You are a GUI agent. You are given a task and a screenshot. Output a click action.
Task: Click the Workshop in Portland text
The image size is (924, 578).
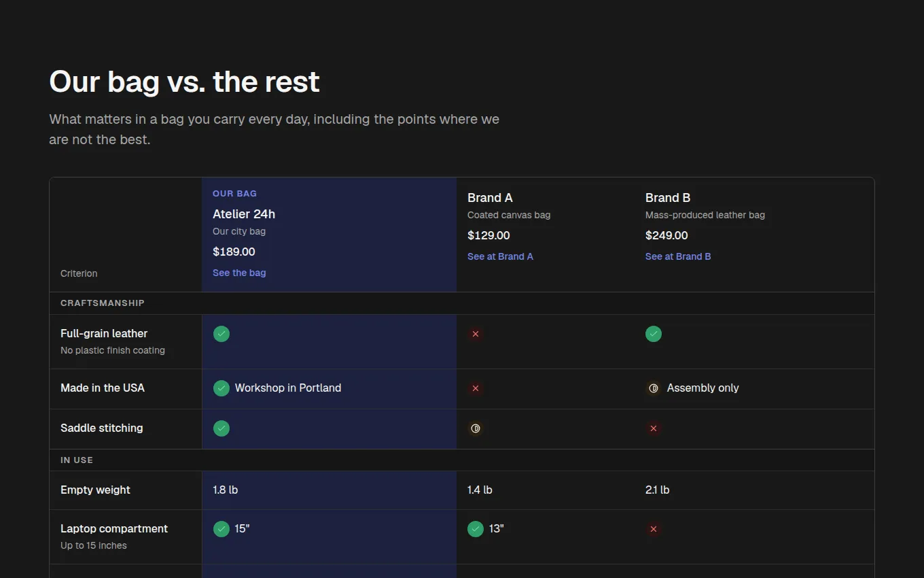[x=288, y=388]
